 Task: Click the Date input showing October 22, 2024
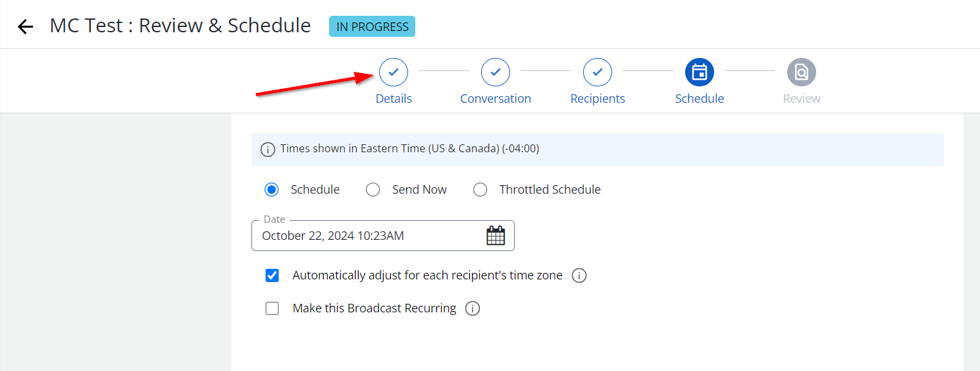[383, 235]
